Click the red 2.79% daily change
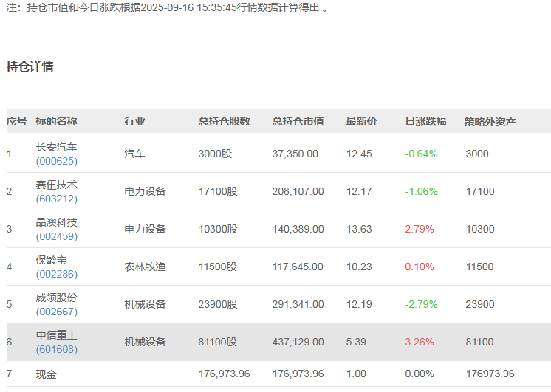 (420, 229)
